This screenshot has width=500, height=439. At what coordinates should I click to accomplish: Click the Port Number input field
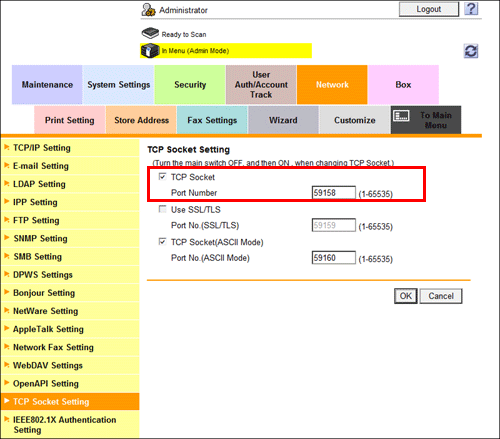(334, 193)
